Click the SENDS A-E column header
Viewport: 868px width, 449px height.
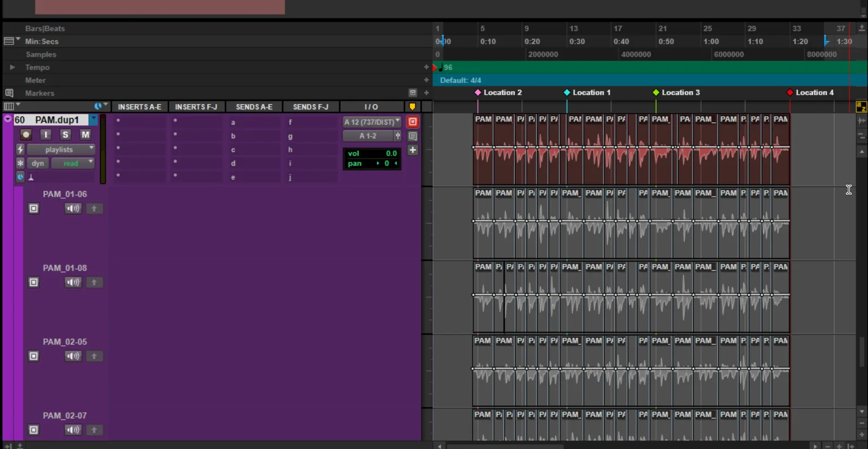[254, 107]
